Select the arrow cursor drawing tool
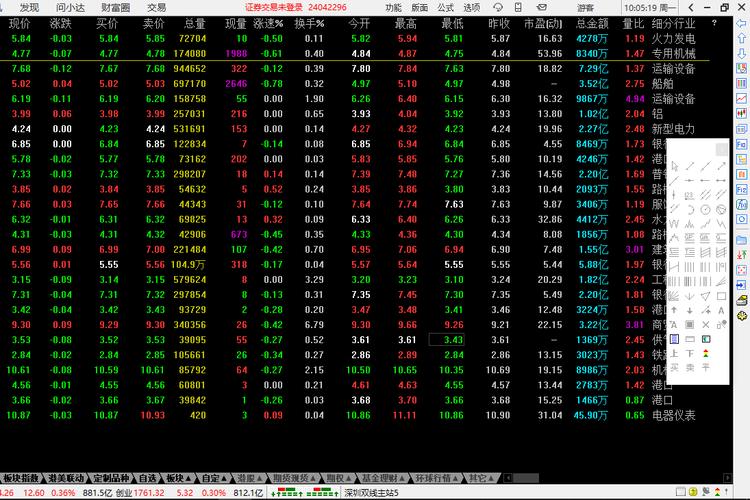Image resolution: width=750 pixels, height=500 pixels. pyautogui.click(x=673, y=166)
